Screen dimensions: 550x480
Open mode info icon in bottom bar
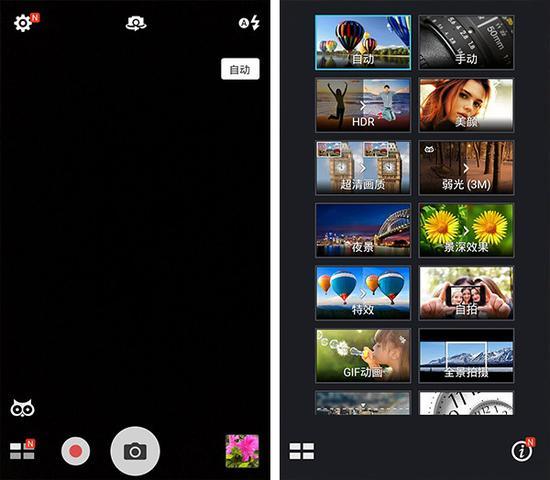[x=522, y=450]
